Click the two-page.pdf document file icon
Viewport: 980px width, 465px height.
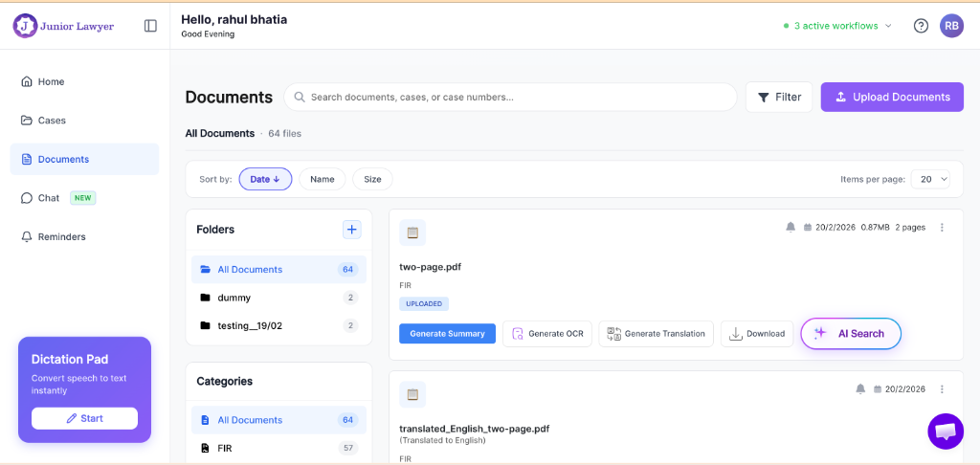click(412, 232)
